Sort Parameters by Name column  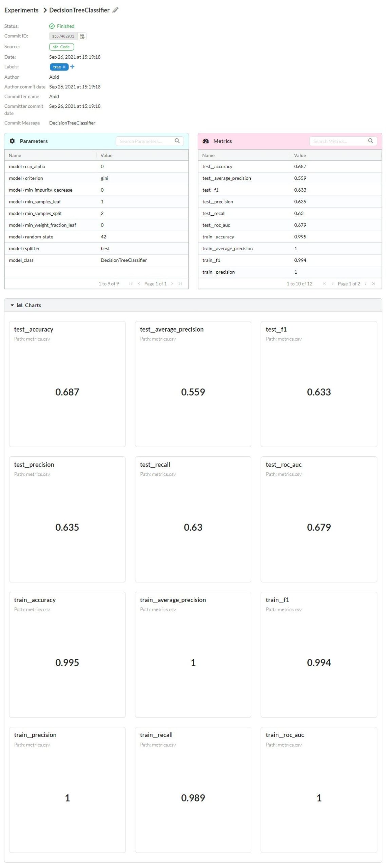(15, 155)
